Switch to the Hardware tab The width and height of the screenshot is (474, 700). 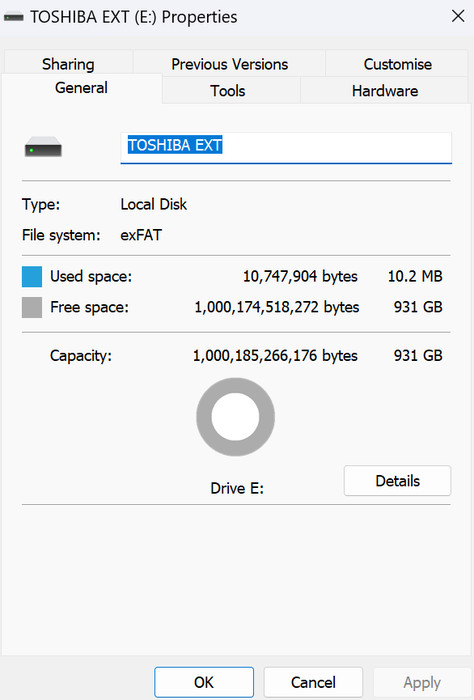coord(385,91)
